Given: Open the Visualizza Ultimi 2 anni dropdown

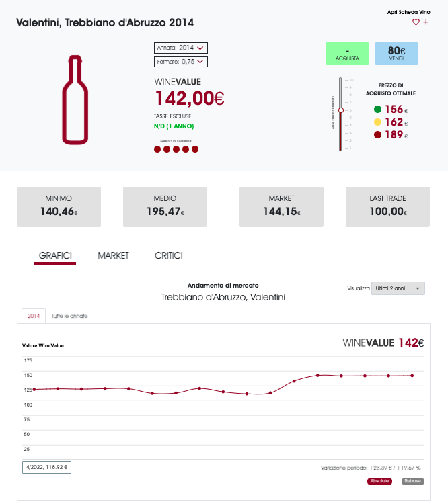Looking at the screenshot, I should (x=398, y=288).
